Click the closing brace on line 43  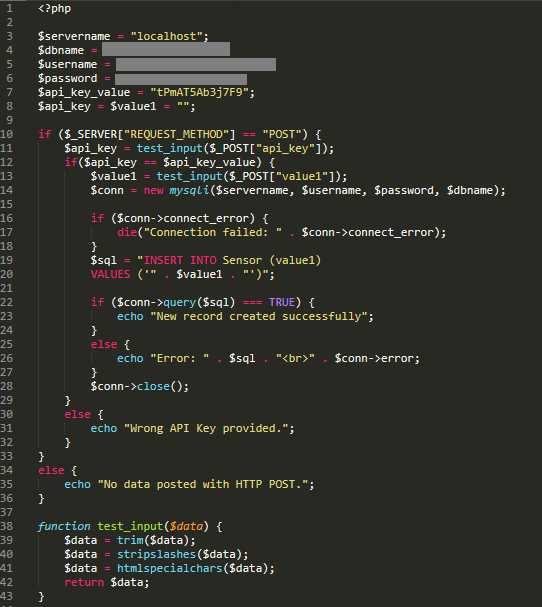(x=41, y=597)
